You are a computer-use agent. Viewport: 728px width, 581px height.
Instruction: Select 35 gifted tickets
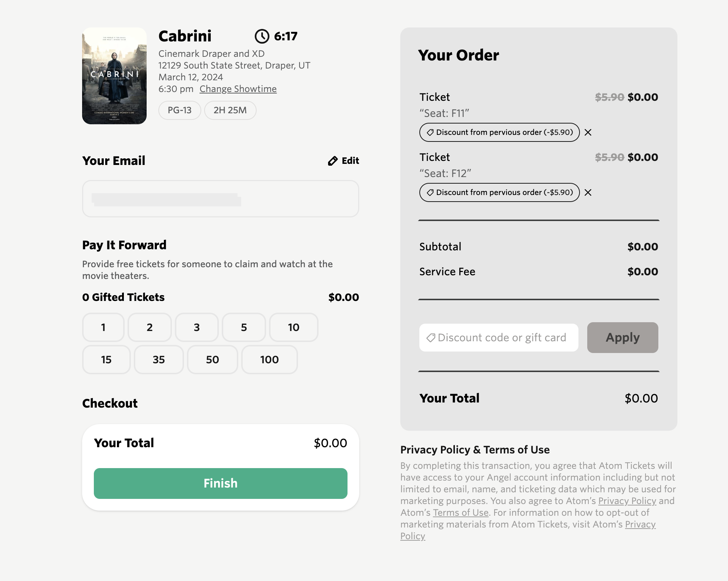click(159, 360)
